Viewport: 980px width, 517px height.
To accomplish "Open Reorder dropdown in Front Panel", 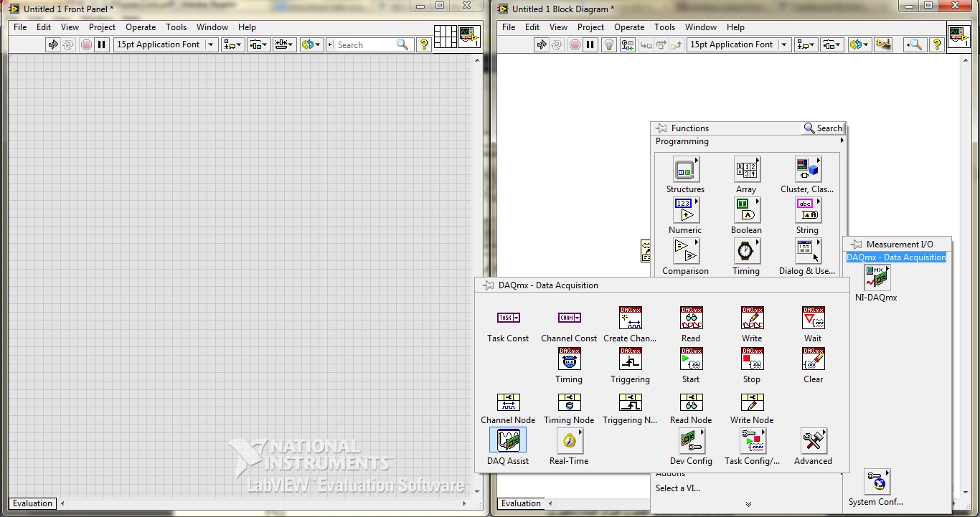I will coord(311,44).
